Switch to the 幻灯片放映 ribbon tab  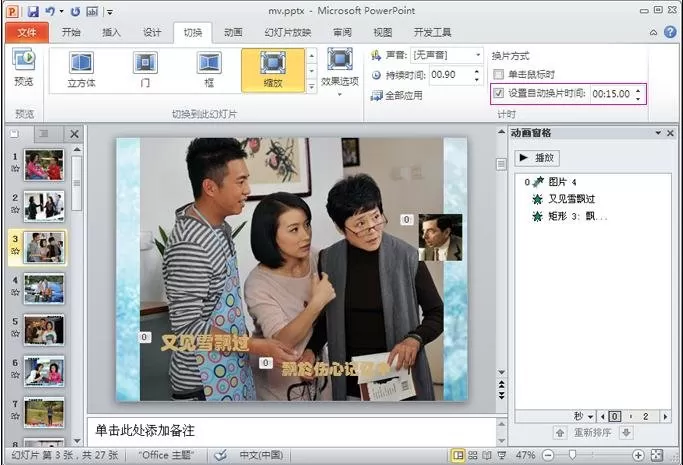(x=287, y=32)
